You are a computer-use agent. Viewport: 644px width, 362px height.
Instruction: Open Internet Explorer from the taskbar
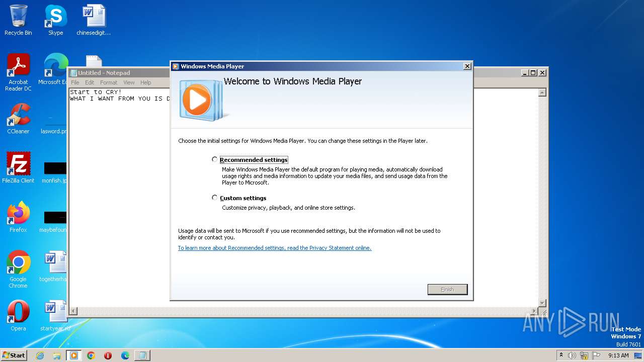coord(40,355)
